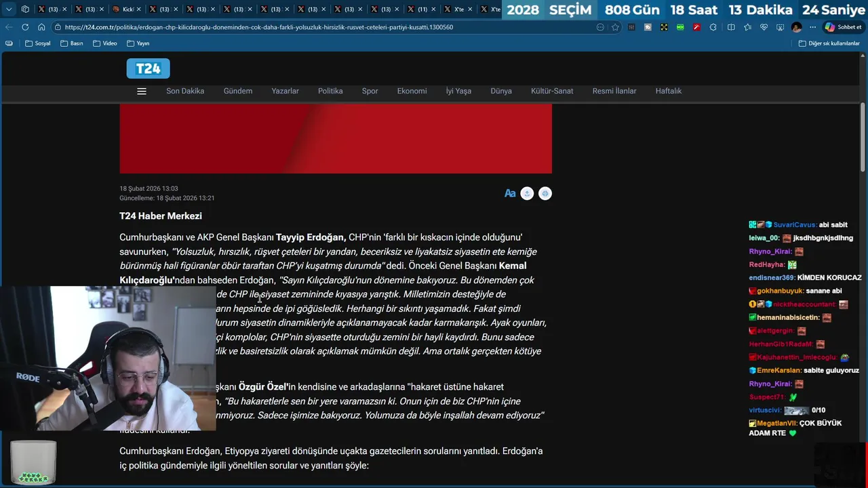This screenshot has height=488, width=868.
Task: Click chat username EmreKarslan
Action: click(779, 371)
